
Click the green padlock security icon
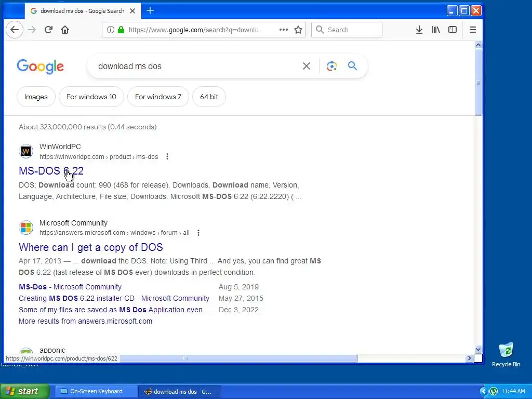[121, 30]
